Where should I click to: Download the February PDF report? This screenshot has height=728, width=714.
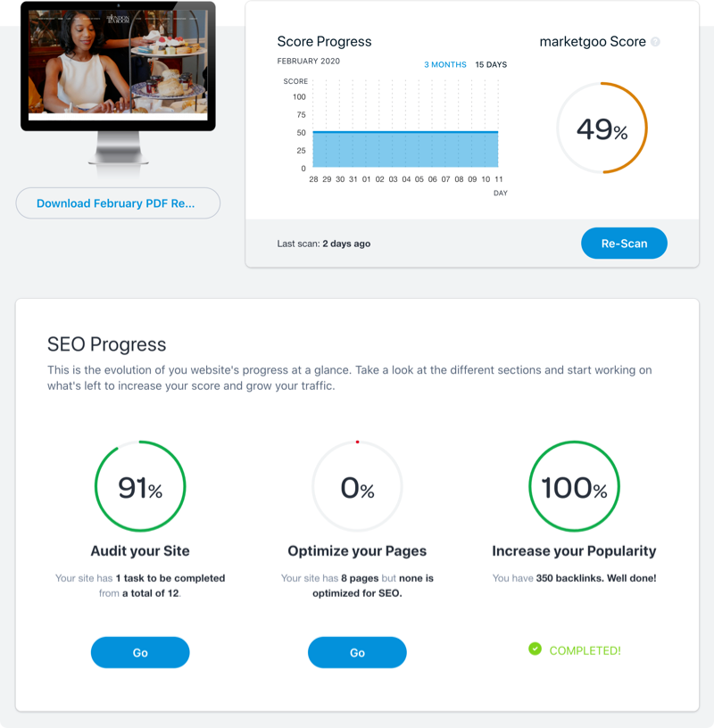click(x=118, y=203)
